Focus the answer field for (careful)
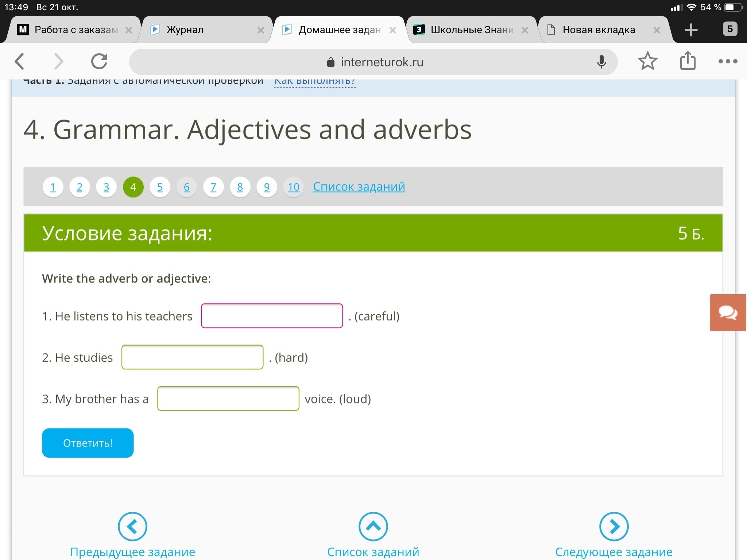 [x=272, y=316]
